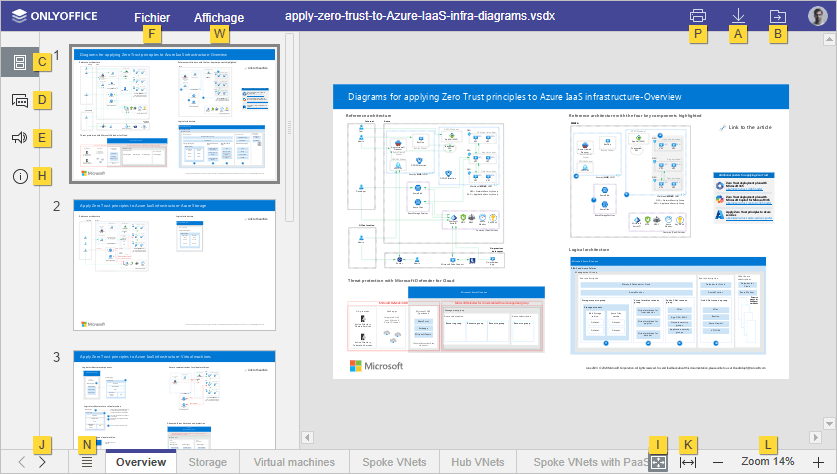Screen dimensions: 837x474
Task: Click the zoom in plus button
Action: (x=818, y=463)
